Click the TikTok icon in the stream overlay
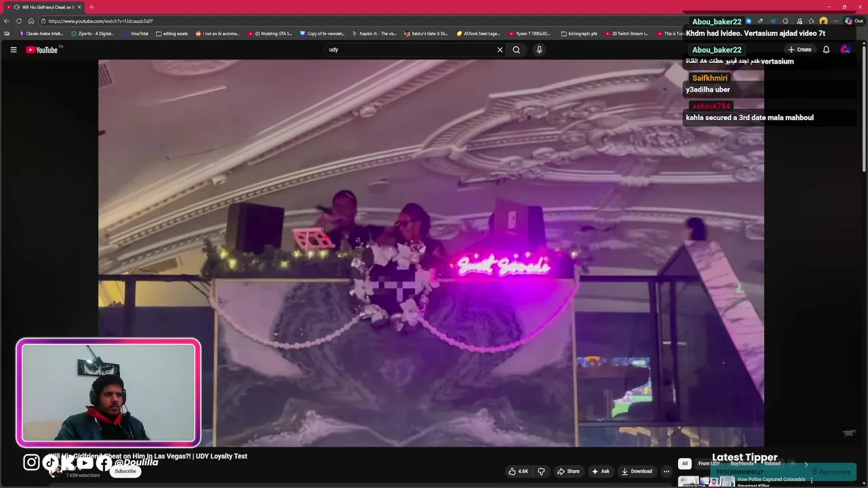Image resolution: width=868 pixels, height=488 pixels. (50, 462)
